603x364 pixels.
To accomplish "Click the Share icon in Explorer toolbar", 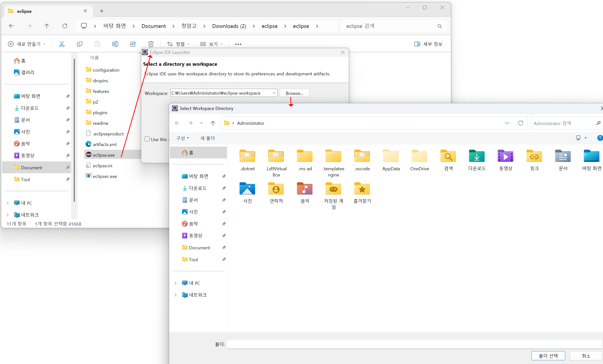I will (133, 44).
